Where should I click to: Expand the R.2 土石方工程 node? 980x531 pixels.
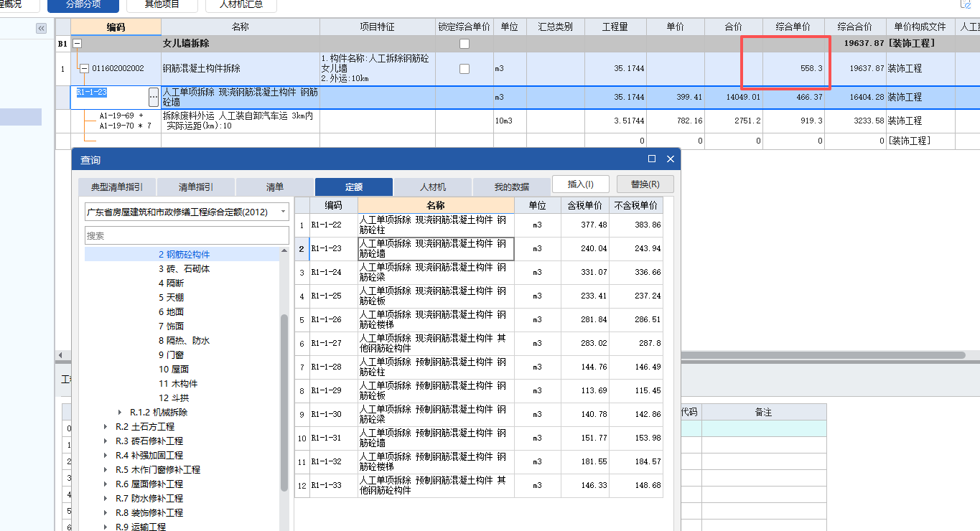(106, 426)
